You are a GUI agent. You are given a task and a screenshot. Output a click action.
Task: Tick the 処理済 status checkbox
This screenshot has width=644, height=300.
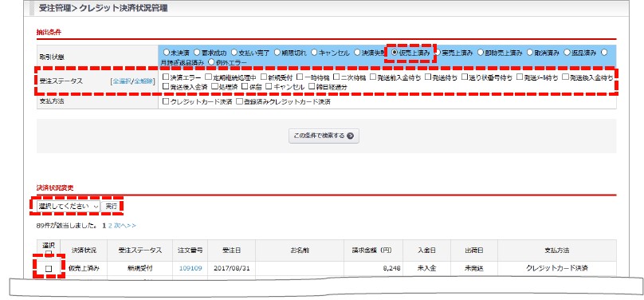214,87
